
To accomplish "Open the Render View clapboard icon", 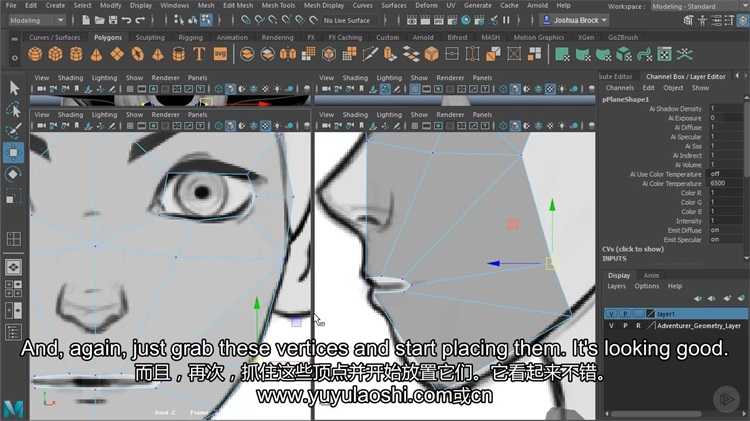I will [x=411, y=20].
